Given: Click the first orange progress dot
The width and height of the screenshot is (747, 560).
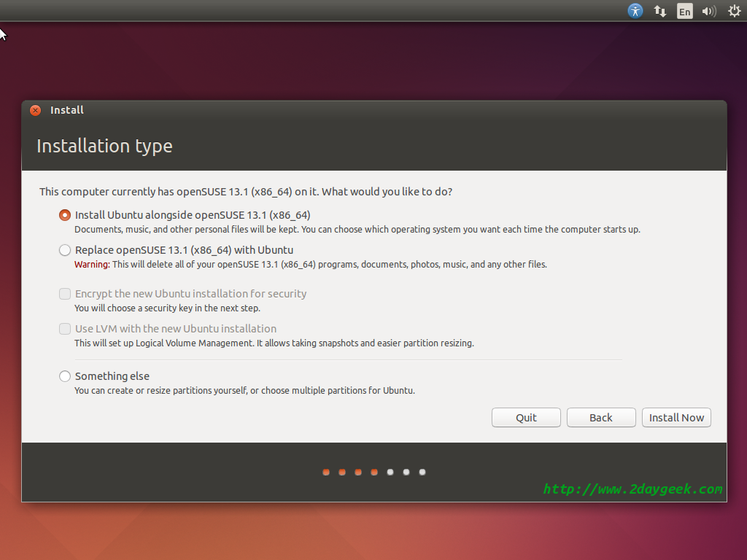Looking at the screenshot, I should click(x=326, y=472).
